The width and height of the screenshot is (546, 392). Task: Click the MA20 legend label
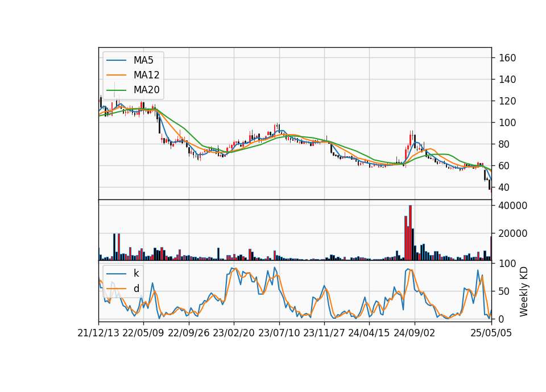pos(146,90)
